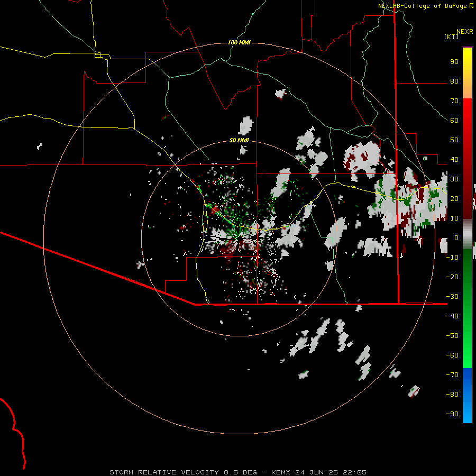Click the 20 value on velocity scale
Viewport: 476px width, 476px height.
pyautogui.click(x=454, y=198)
